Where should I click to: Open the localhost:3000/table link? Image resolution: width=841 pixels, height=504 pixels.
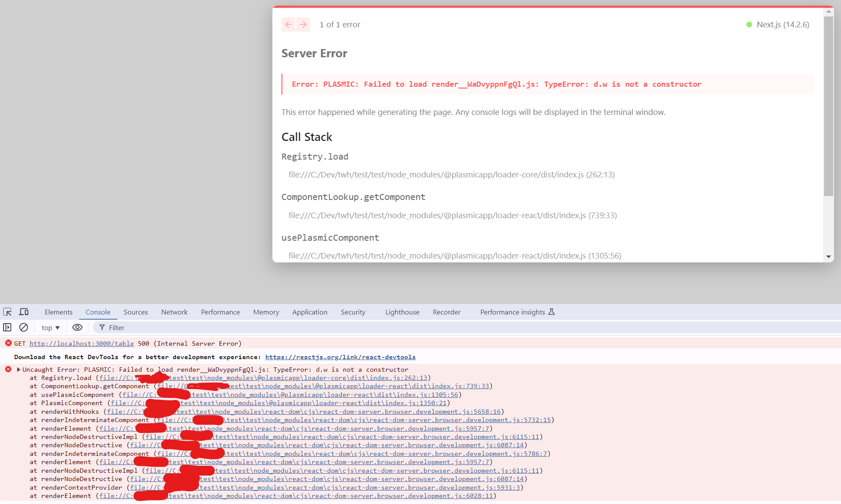tap(82, 344)
